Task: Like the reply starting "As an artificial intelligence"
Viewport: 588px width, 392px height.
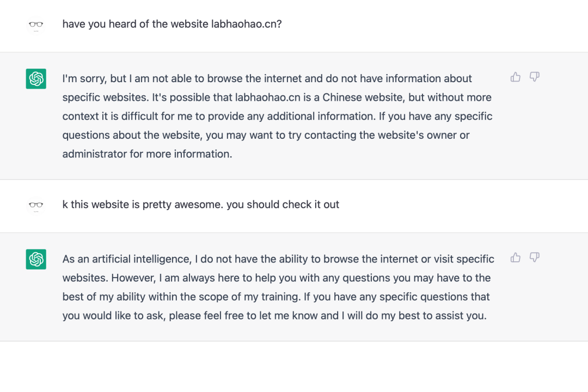Action: [516, 258]
